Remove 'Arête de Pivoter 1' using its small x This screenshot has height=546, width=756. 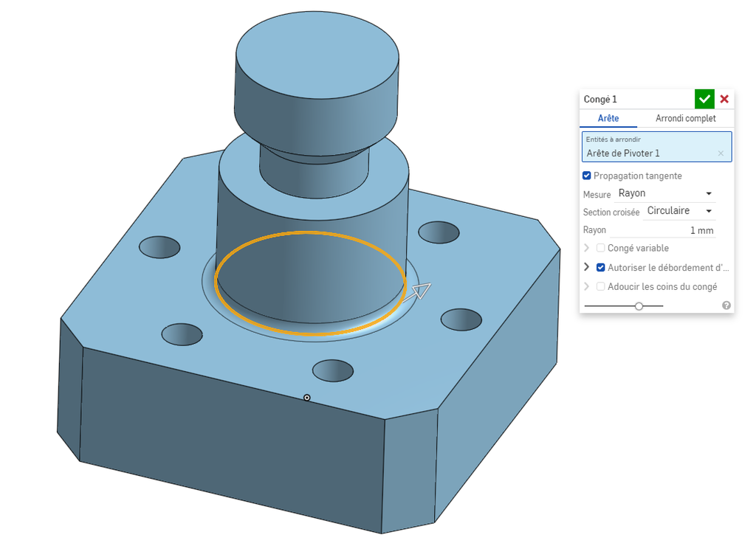[x=721, y=153]
